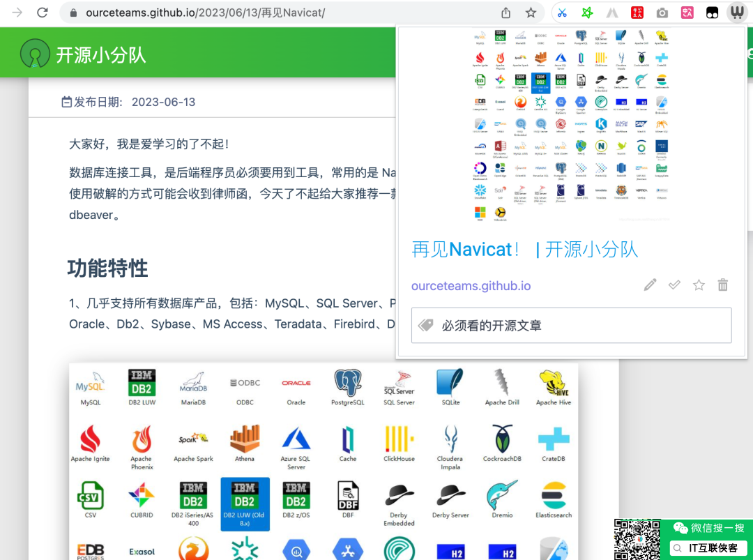The height and width of the screenshot is (560, 753).
Task: Open the preview thumbnail in the popup
Action: point(571,126)
